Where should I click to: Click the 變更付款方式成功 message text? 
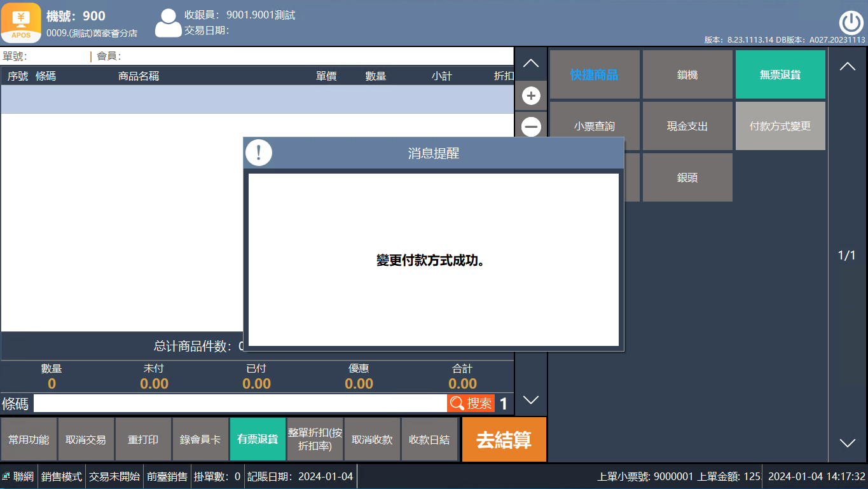click(x=431, y=261)
